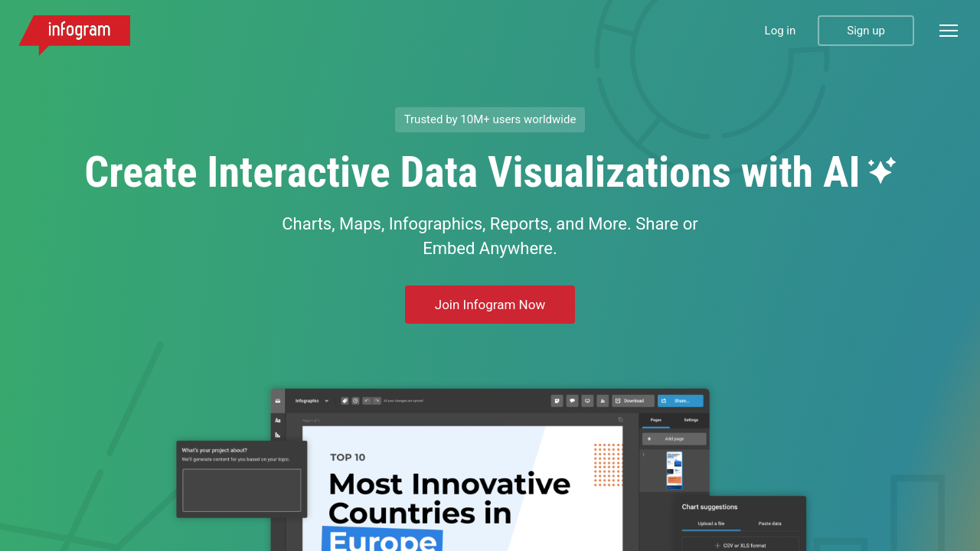Click the Charts, Maps, Infographics subheading text
Viewport: 980px width, 551px height.
[490, 236]
